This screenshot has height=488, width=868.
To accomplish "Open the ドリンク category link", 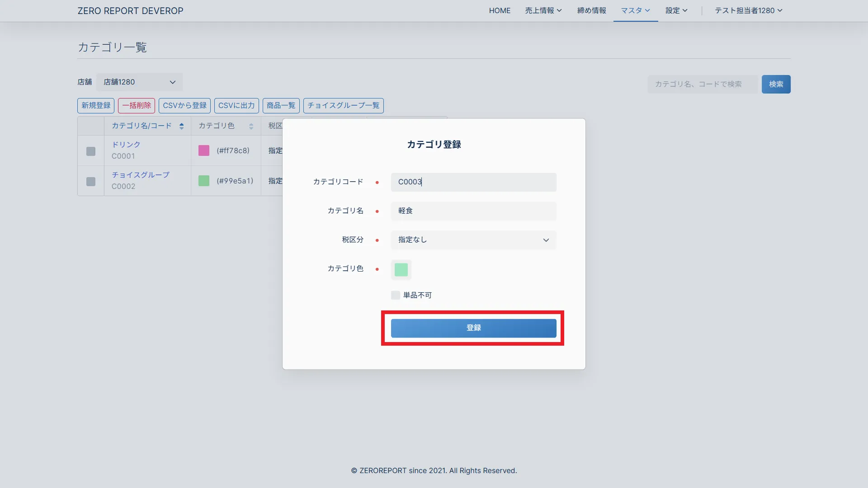I will point(126,145).
